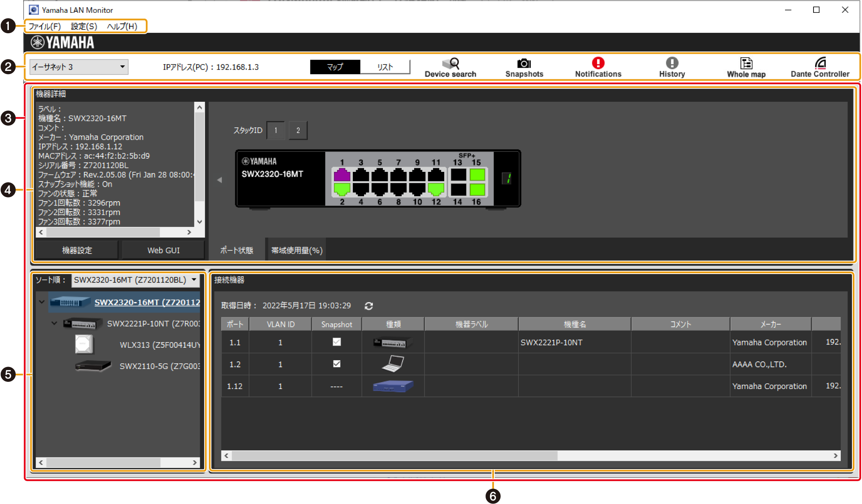Switch to マップ view
The width and height of the screenshot is (862, 504).
point(335,67)
